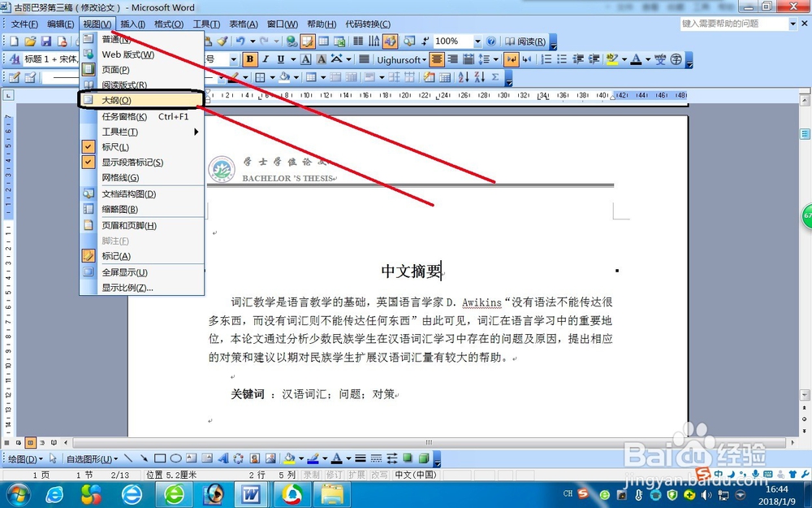Open the font size dropdown arrow
812x508 pixels.
pyautogui.click(x=234, y=59)
